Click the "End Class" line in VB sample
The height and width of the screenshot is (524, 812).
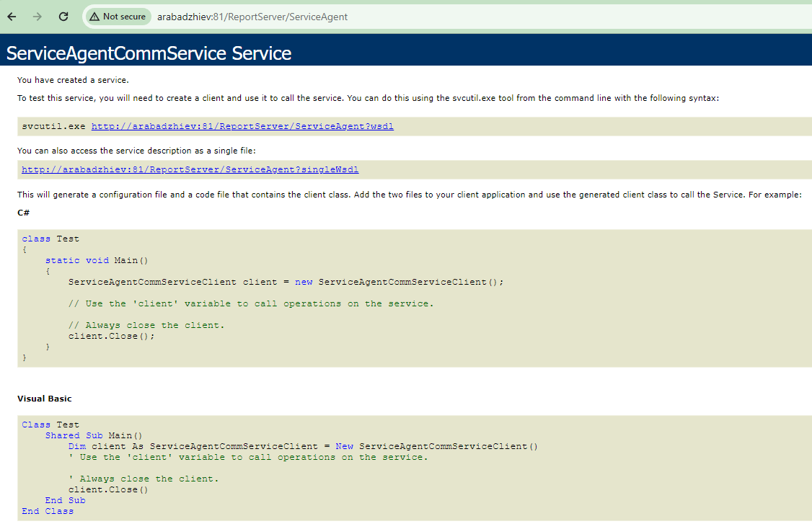pos(47,510)
